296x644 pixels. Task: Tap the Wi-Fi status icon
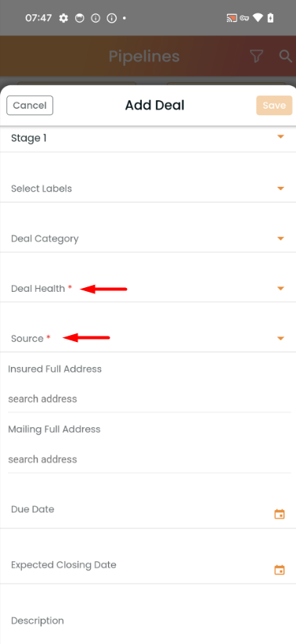pos(258,18)
